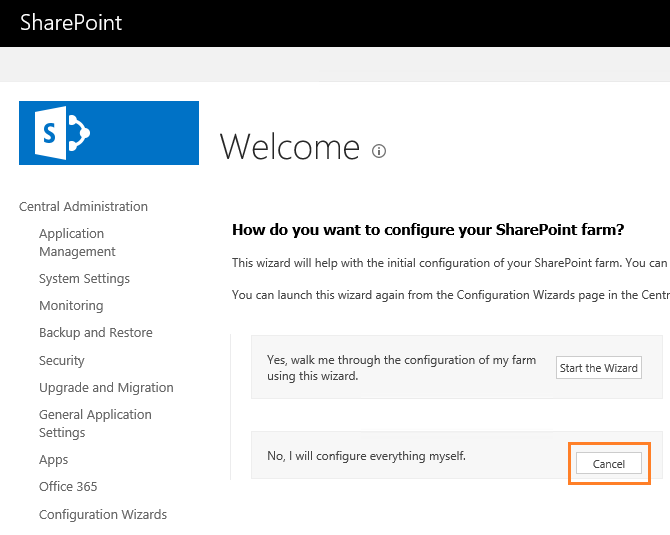Open General Application Settings
The image size is (670, 535).
click(x=95, y=424)
